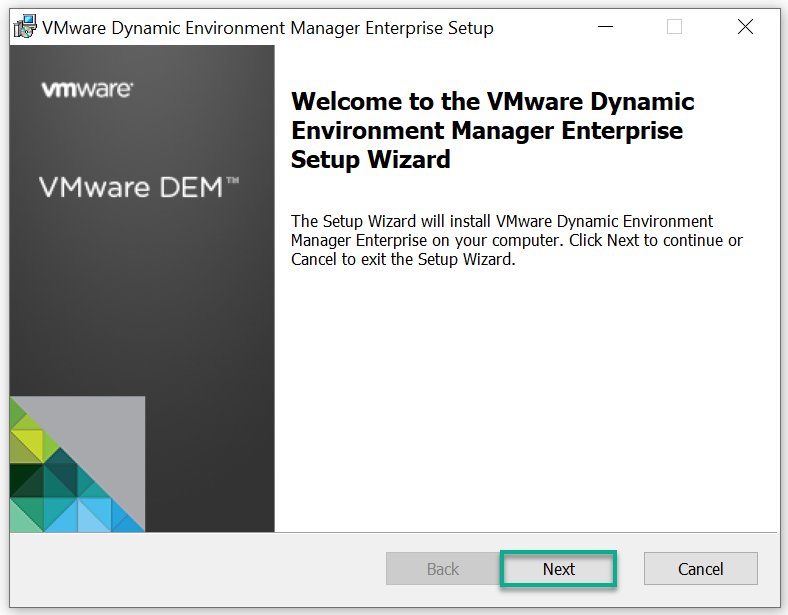Click the bold Welcome heading
This screenshot has width=788, height=615.
(492, 130)
